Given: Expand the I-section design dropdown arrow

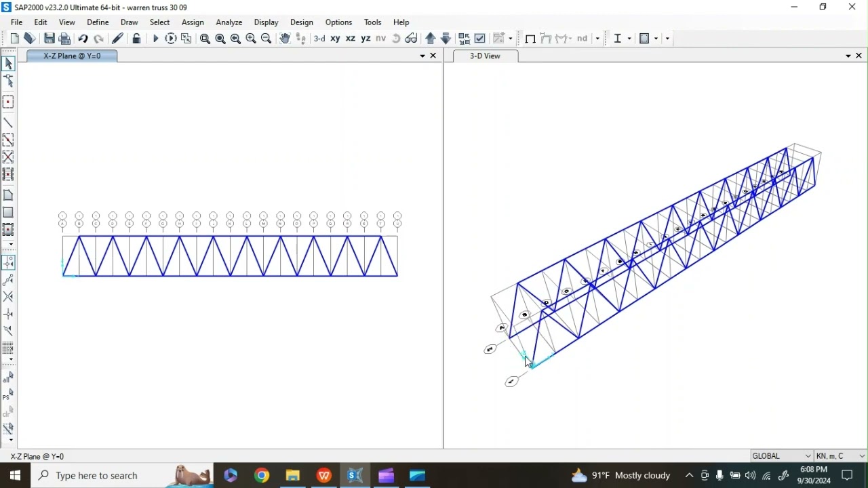Looking at the screenshot, I should tap(629, 39).
